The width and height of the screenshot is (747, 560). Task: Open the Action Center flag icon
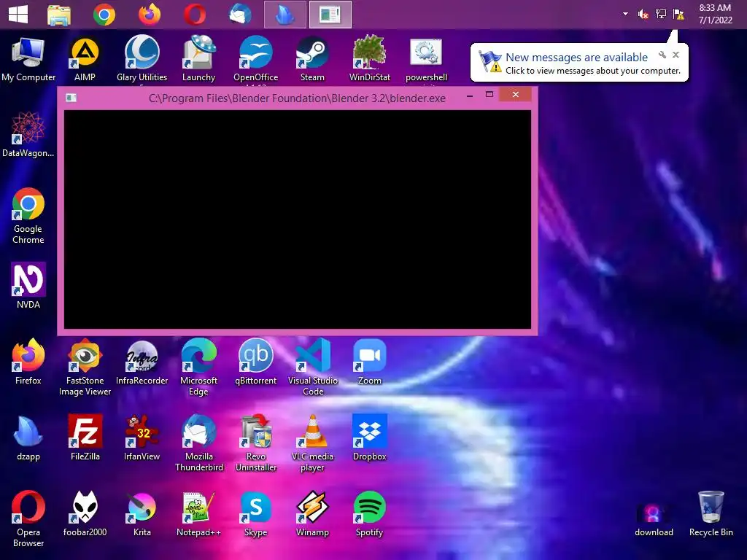pyautogui.click(x=678, y=15)
